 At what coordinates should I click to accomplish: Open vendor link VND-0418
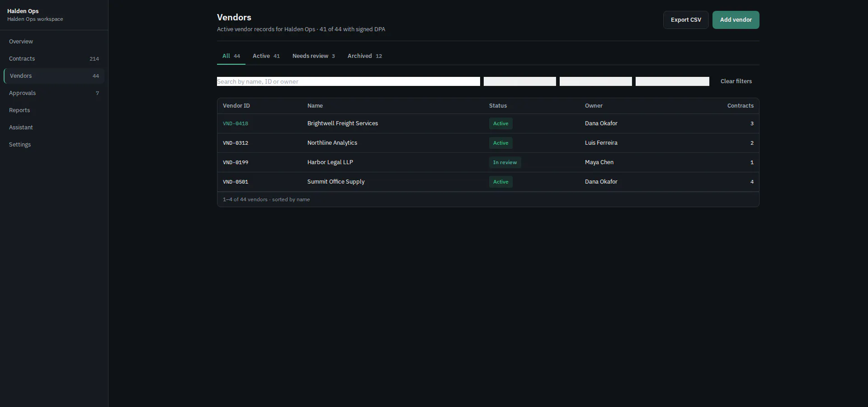tap(236, 123)
